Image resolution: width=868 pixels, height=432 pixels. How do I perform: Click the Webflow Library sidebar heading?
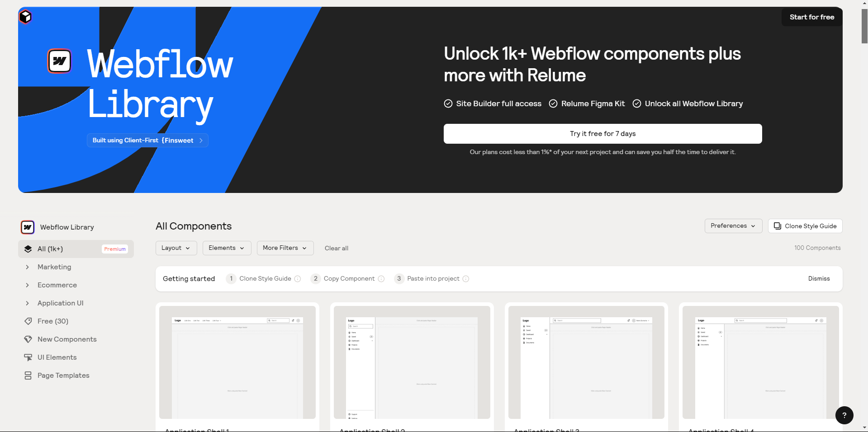tap(67, 227)
